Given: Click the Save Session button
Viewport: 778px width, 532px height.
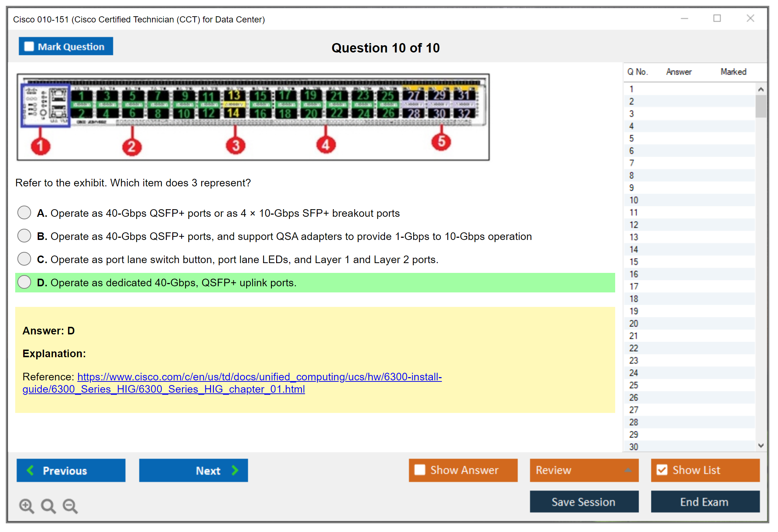Looking at the screenshot, I should click(584, 502).
